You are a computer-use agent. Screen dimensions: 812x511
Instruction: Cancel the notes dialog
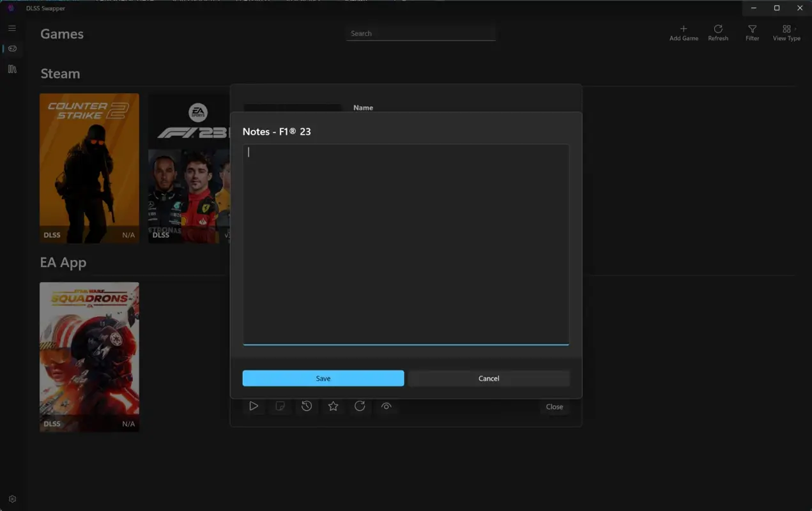click(488, 378)
